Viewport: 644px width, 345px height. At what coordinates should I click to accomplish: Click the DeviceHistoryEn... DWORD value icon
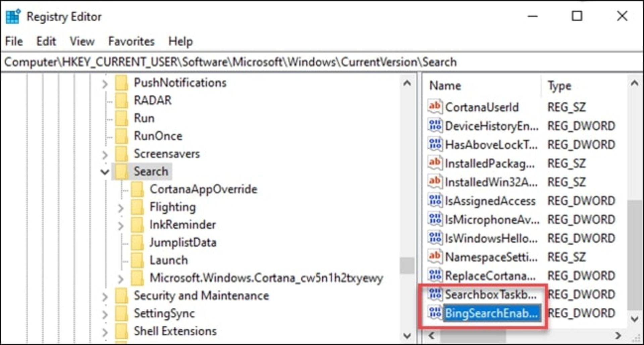coord(435,126)
